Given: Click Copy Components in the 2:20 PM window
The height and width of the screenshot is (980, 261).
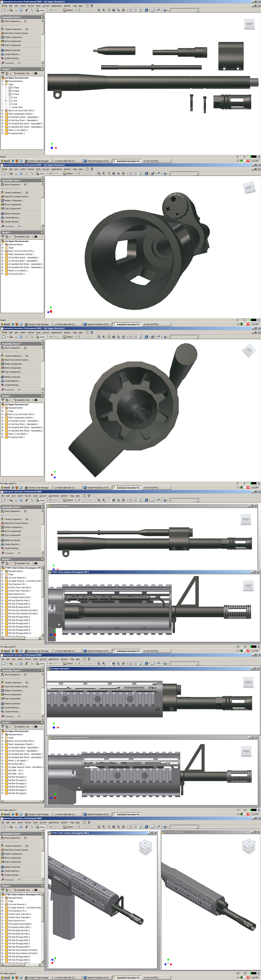Looking at the screenshot, I should click(x=11, y=209).
